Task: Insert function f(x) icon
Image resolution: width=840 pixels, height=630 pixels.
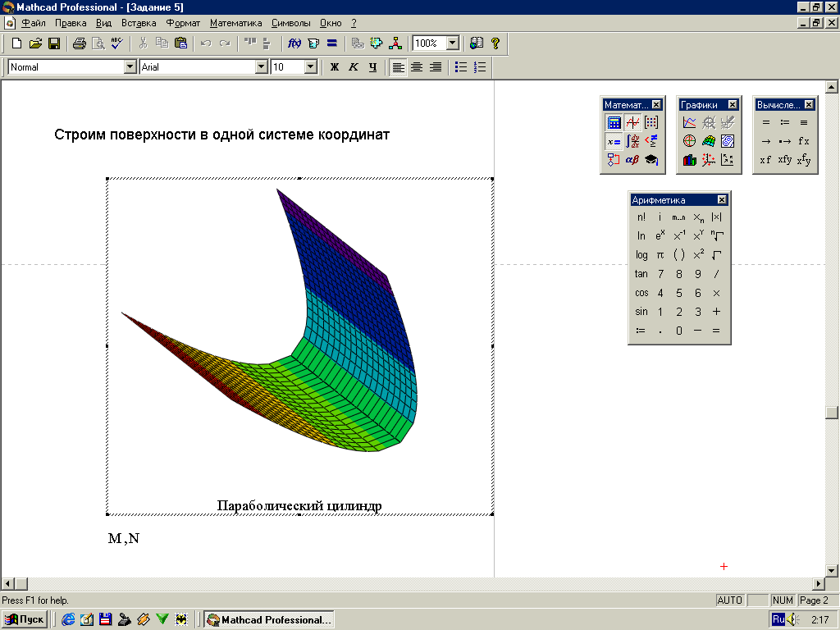Action: pos(294,43)
